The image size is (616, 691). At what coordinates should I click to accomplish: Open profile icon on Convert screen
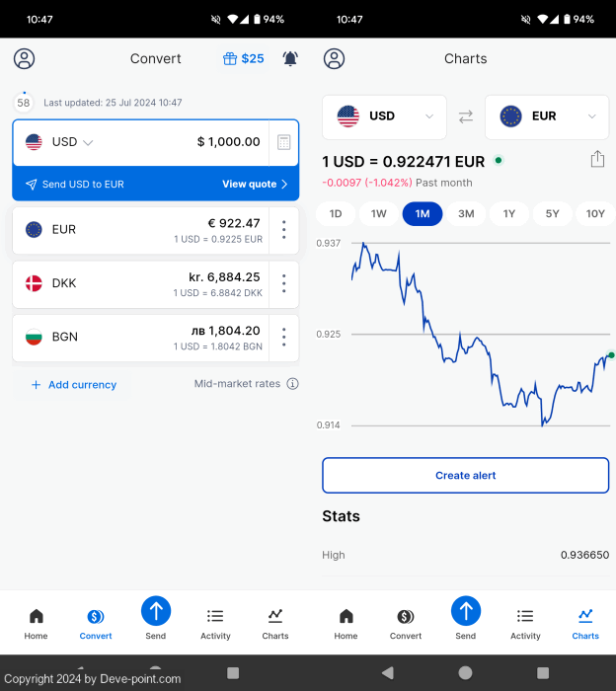25,58
